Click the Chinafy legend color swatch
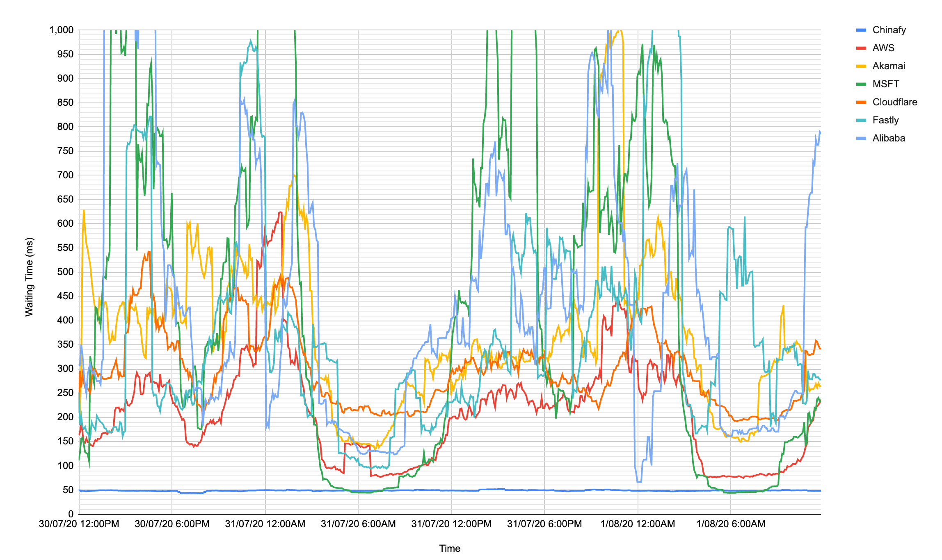 coord(861,30)
